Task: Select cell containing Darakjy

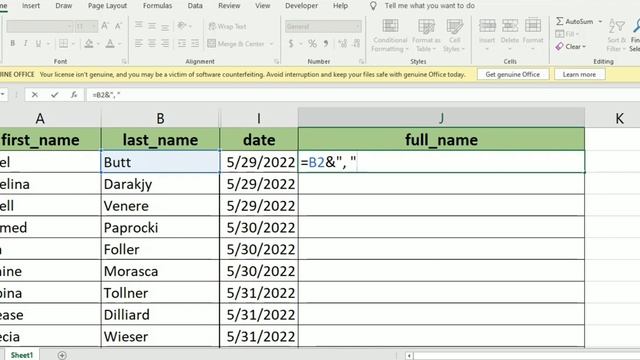Action: tap(160, 184)
